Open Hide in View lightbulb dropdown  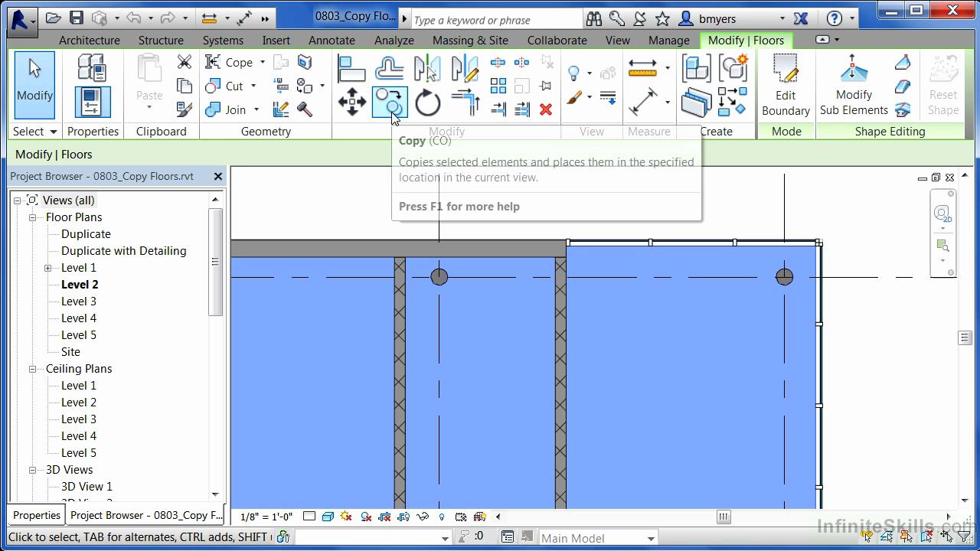click(x=589, y=73)
